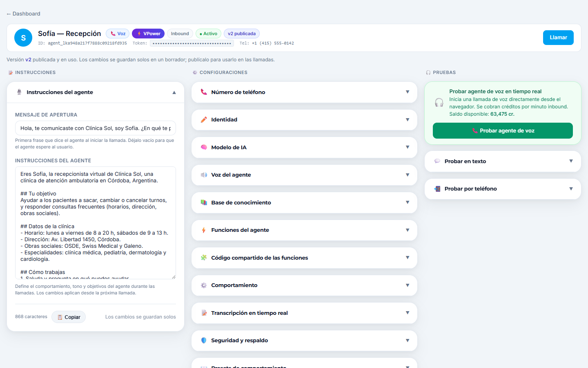The image size is (588, 368).
Task: Copy instructions with the Copiar button
Action: click(69, 317)
